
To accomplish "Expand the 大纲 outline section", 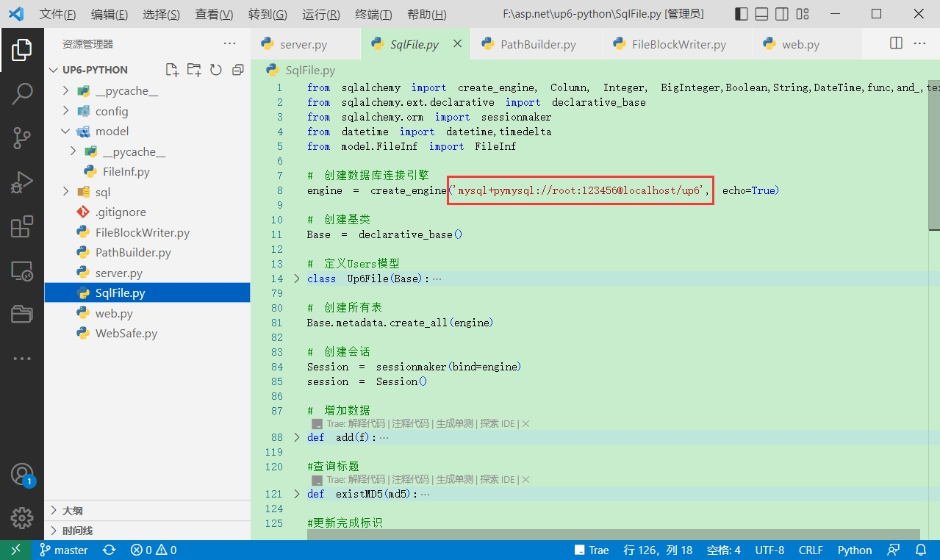I will click(x=147, y=511).
